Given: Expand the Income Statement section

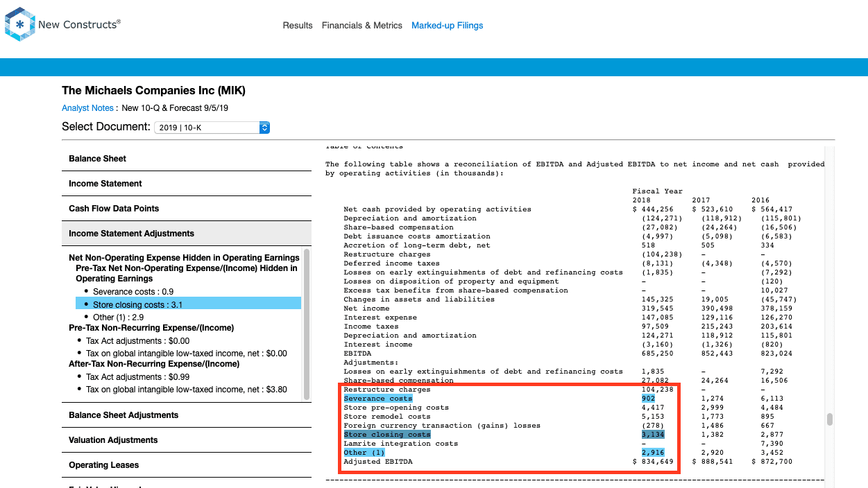Looking at the screenshot, I should (x=186, y=184).
